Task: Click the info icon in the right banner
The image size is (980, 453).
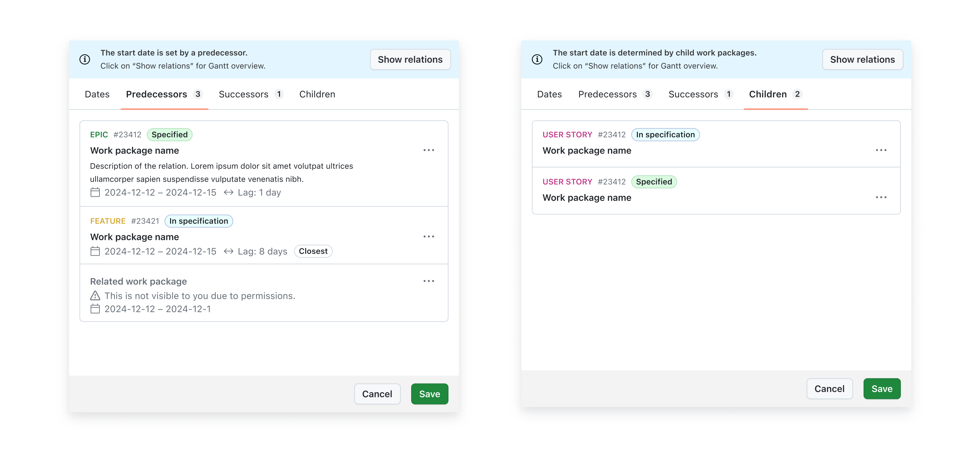Action: (537, 59)
